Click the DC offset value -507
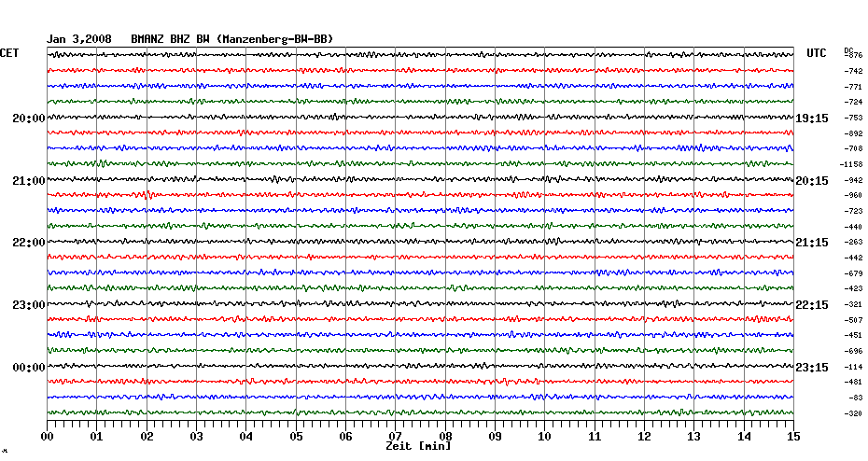The width and height of the screenshot is (868, 461). (853, 320)
